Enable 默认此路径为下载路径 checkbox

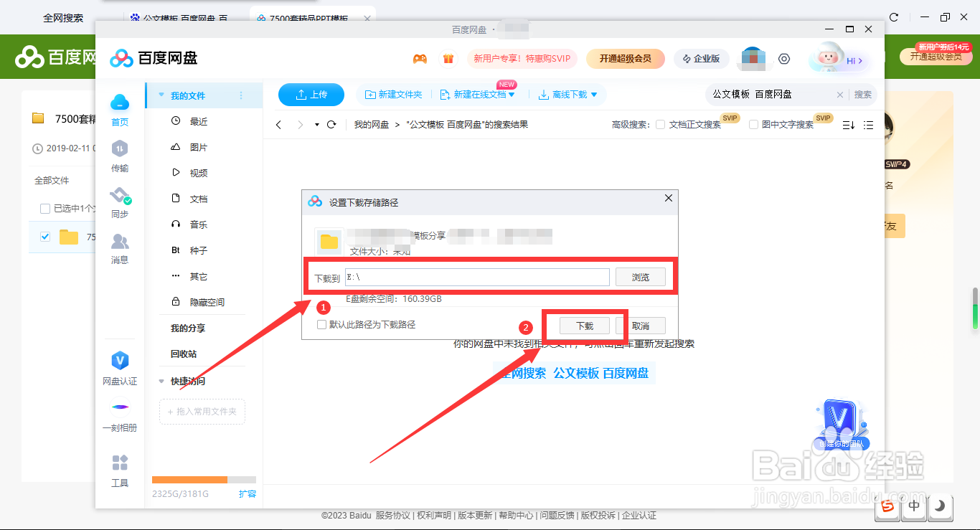(322, 325)
